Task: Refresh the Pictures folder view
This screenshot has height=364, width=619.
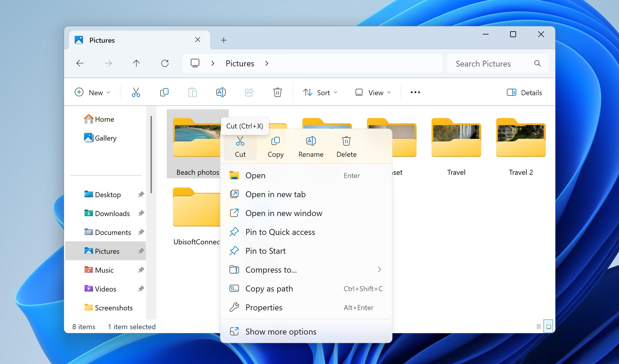Action: (165, 63)
